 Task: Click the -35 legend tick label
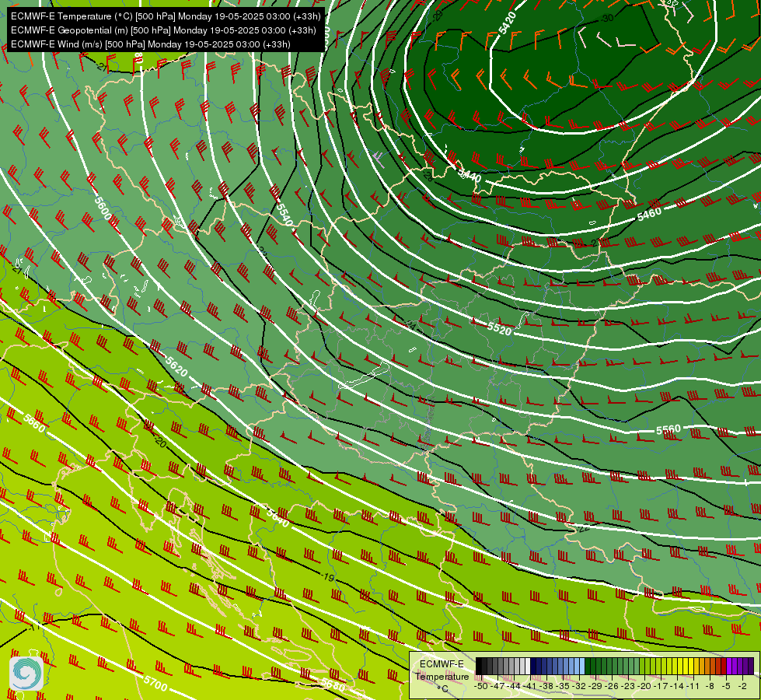tap(563, 687)
